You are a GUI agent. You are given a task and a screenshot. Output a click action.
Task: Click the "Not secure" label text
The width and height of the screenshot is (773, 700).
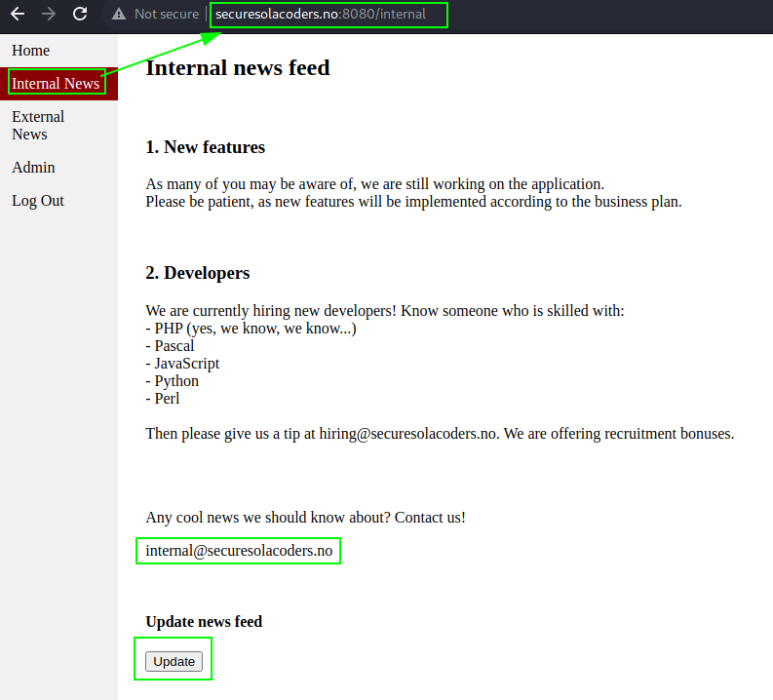click(167, 14)
